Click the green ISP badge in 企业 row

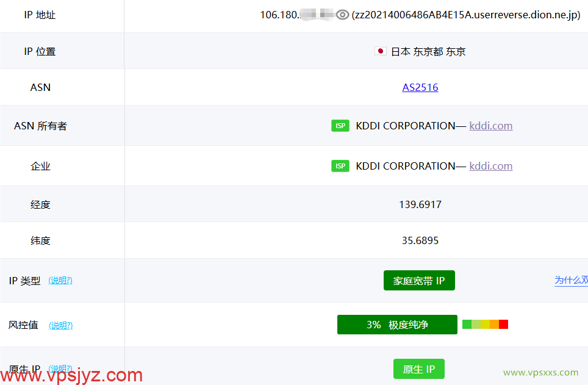click(340, 165)
